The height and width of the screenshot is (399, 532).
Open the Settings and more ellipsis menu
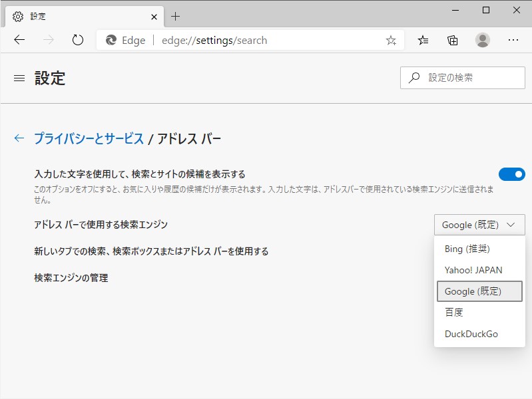tap(513, 40)
